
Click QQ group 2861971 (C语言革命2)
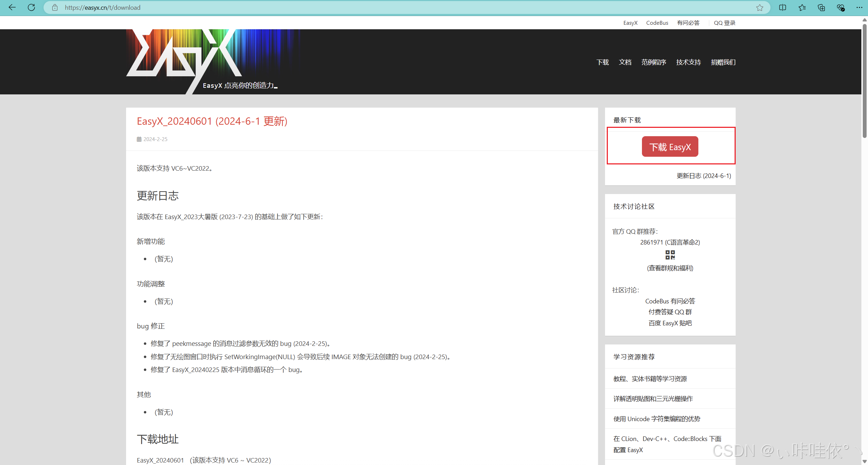coord(670,242)
